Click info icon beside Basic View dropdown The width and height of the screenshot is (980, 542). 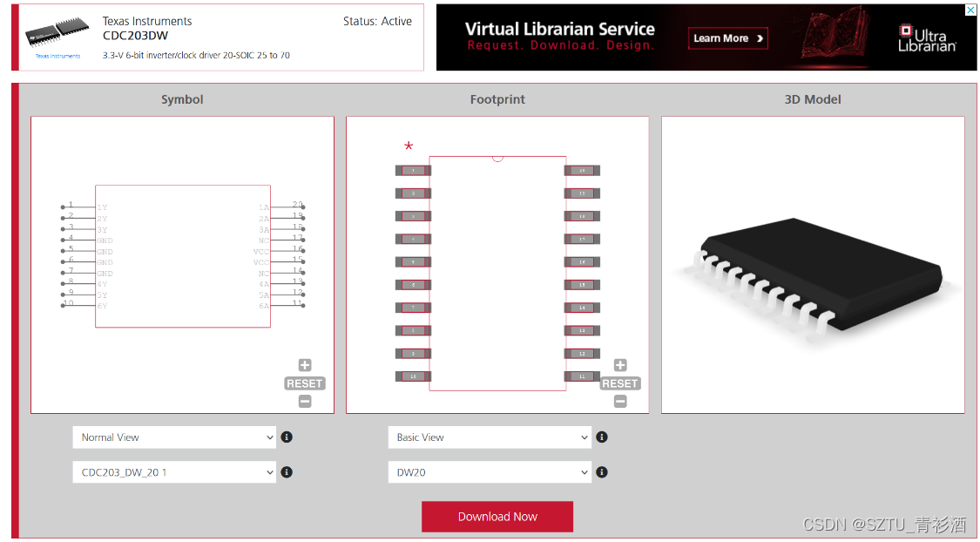coord(602,437)
